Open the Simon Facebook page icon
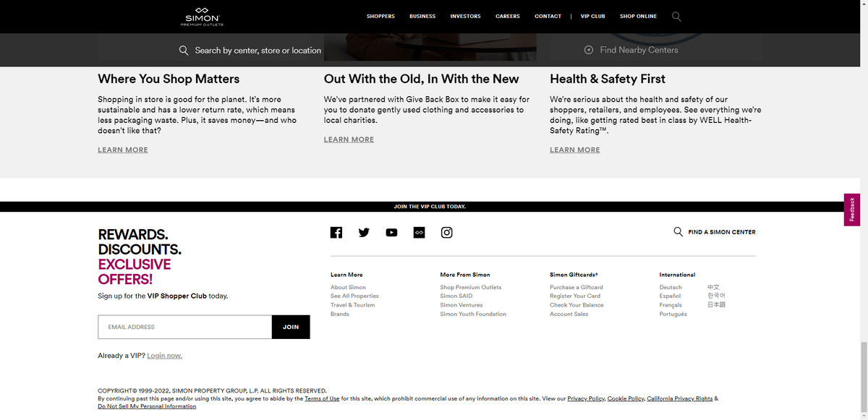The width and height of the screenshot is (868, 420). point(336,232)
